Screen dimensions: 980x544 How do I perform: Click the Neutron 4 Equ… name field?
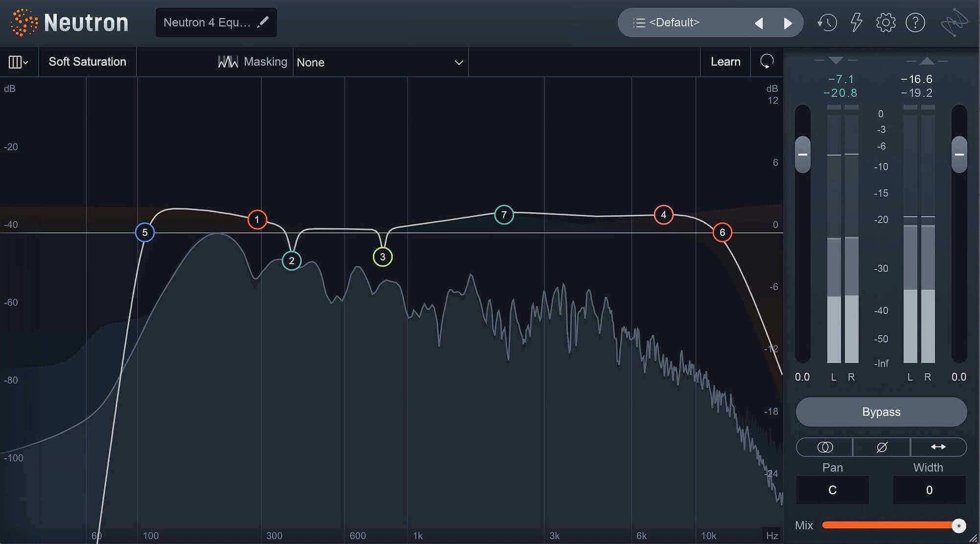[216, 23]
